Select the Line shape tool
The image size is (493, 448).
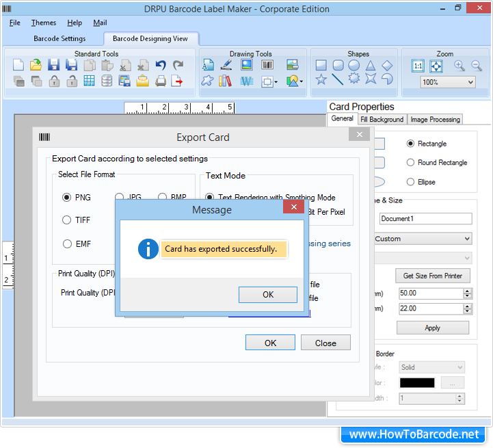point(338,79)
